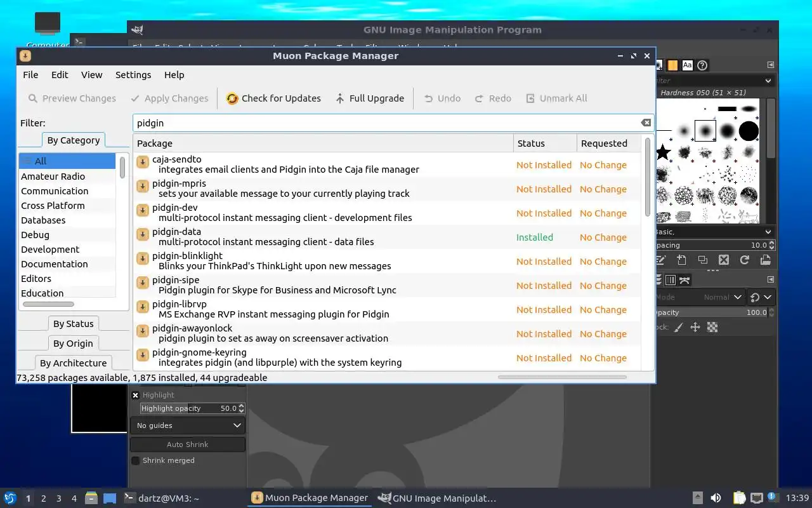This screenshot has width=812, height=508.
Task: Click the Undo toolbar button
Action: [x=442, y=98]
